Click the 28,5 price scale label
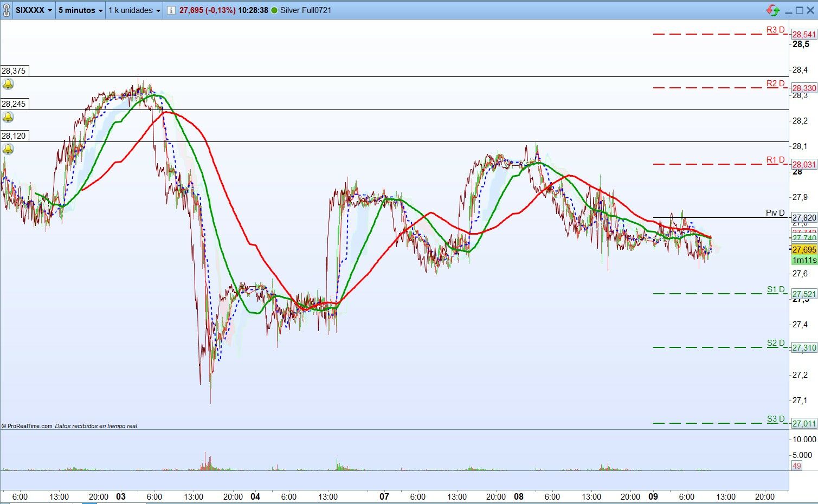 (x=801, y=44)
